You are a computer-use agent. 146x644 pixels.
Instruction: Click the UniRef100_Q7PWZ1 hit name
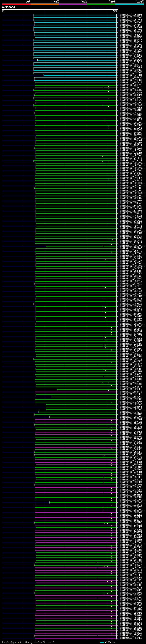pos(131,130)
